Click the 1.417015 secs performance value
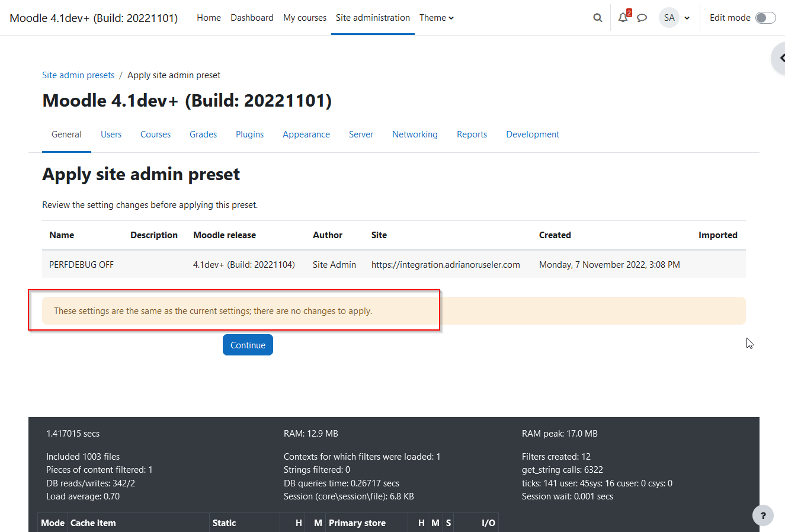This screenshot has width=785, height=532. pyautogui.click(x=73, y=434)
